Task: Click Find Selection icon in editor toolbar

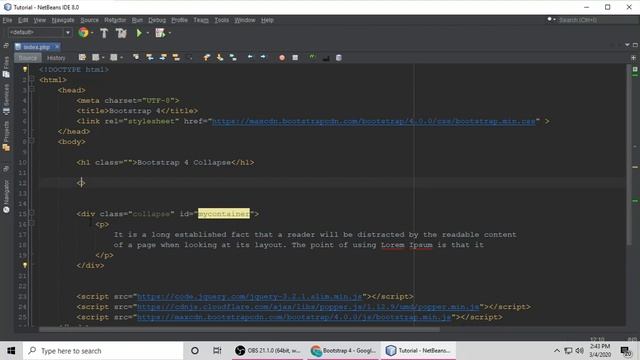Action: click(136, 58)
